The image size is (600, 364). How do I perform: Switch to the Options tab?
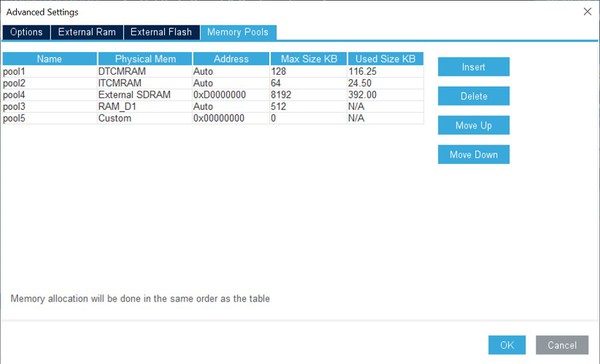pyautogui.click(x=26, y=32)
